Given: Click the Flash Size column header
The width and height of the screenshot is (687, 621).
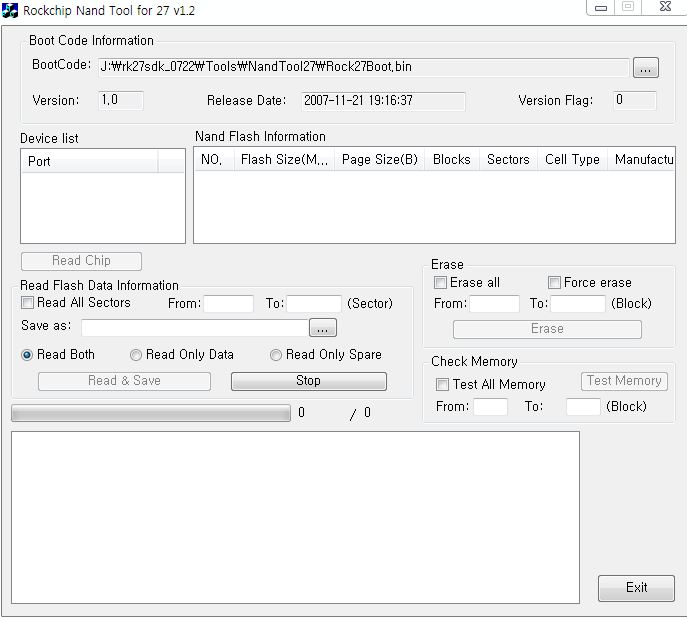Looking at the screenshot, I should [284, 160].
